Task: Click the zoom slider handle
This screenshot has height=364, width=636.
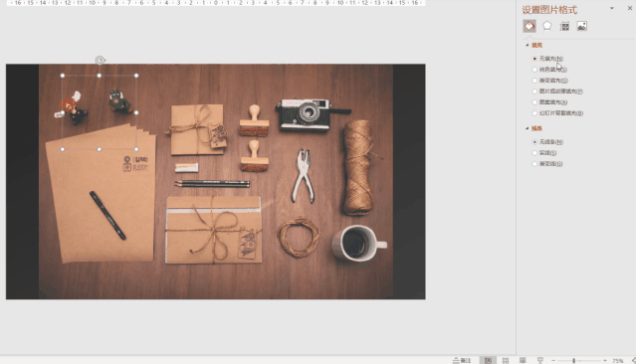Action: point(573,360)
